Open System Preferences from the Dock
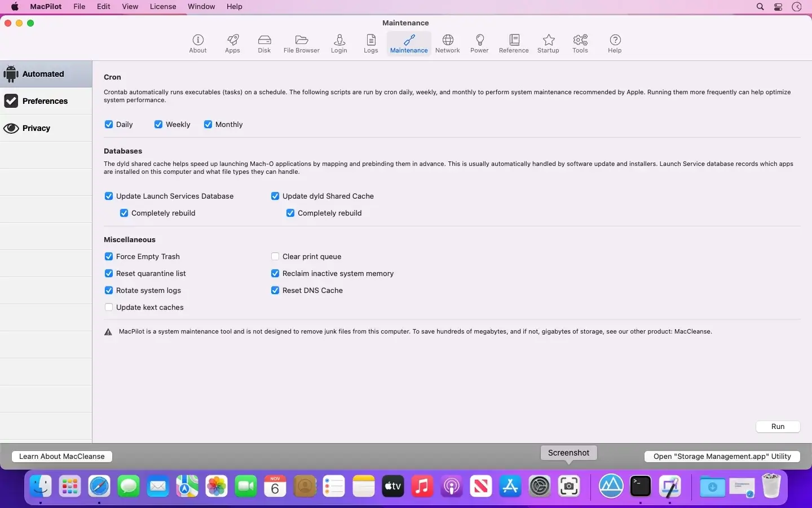This screenshot has height=508, width=812. click(540, 486)
